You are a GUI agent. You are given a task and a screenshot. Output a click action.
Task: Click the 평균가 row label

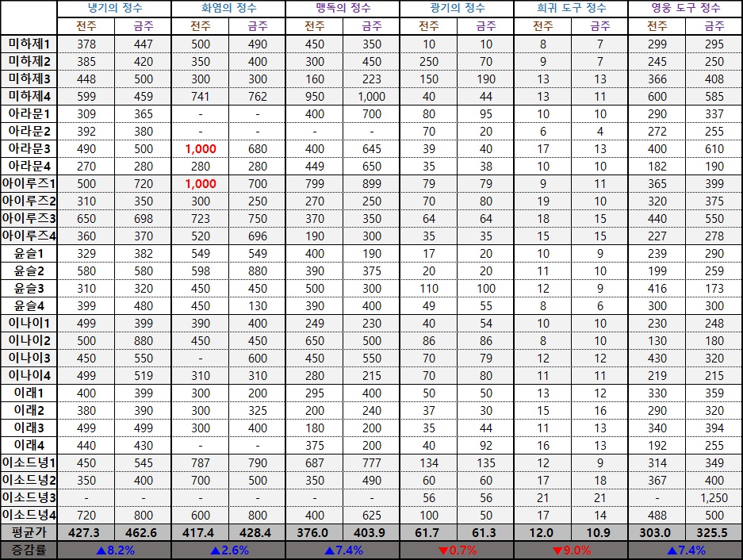(x=29, y=532)
